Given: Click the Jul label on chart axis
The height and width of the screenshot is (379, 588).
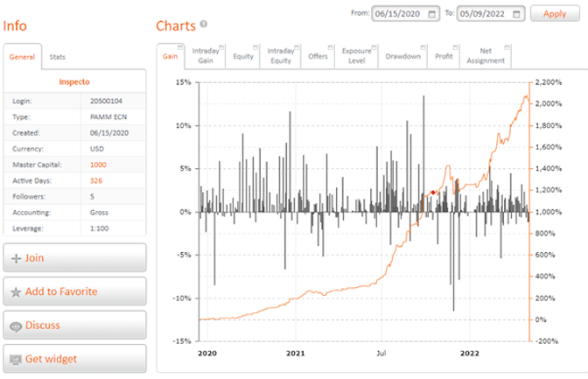Looking at the screenshot, I should tap(381, 353).
